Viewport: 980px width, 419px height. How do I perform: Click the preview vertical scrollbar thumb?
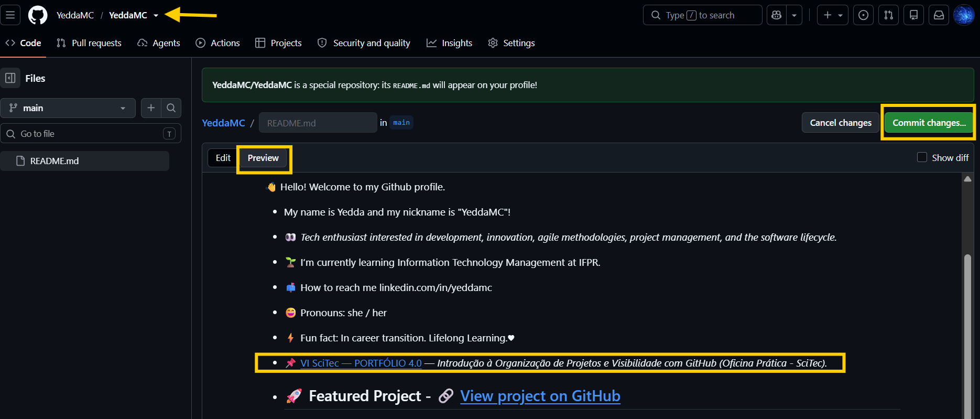click(967, 336)
